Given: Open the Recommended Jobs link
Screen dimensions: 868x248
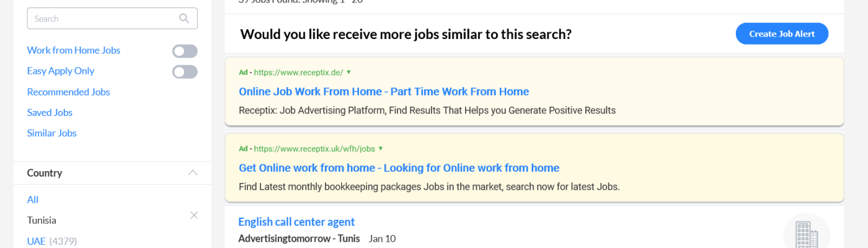Looking at the screenshot, I should coord(68,92).
